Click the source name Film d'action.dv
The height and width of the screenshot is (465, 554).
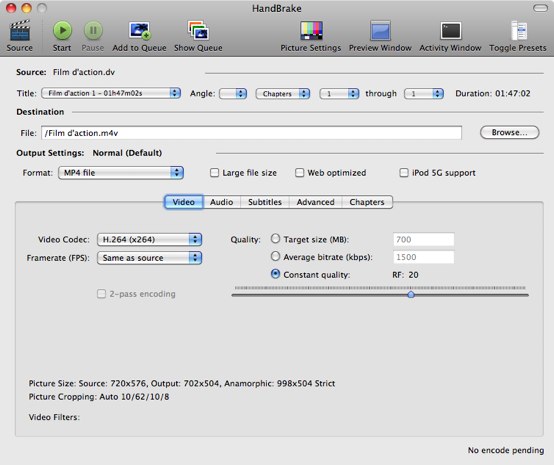click(x=84, y=72)
